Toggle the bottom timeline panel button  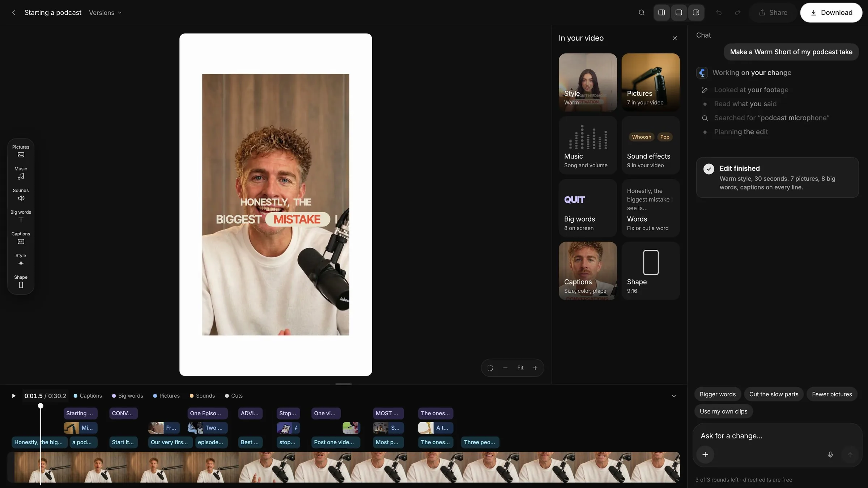[679, 13]
